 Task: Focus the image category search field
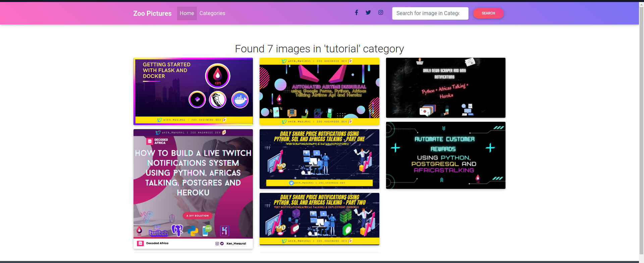coord(430,13)
